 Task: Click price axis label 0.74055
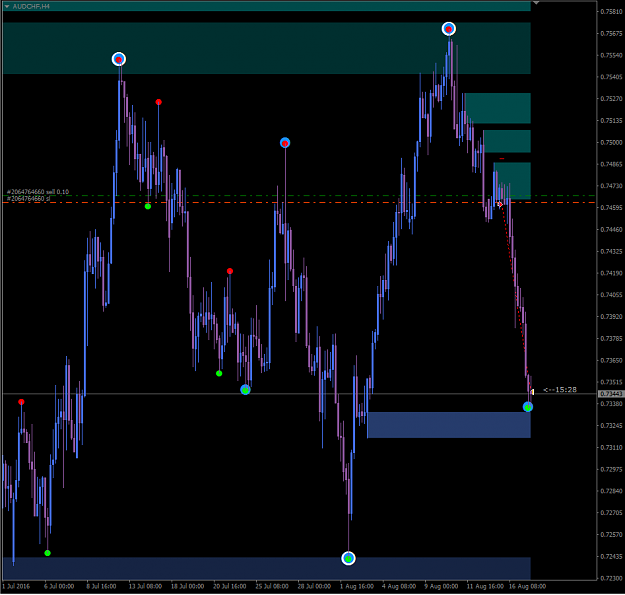click(x=611, y=295)
